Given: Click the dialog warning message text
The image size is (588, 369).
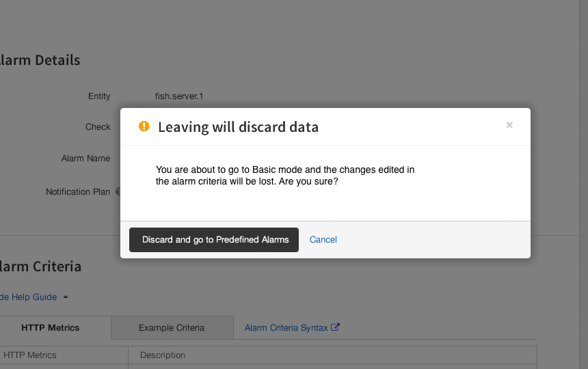Looking at the screenshot, I should [285, 176].
